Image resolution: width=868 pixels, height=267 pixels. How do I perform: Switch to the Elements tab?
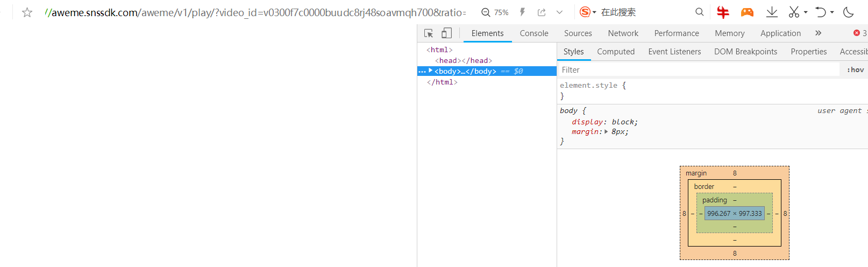(x=488, y=33)
